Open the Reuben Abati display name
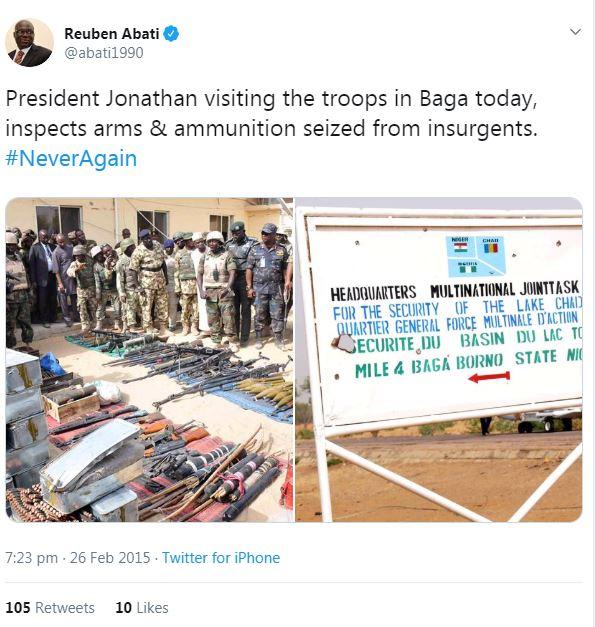 pyautogui.click(x=112, y=34)
